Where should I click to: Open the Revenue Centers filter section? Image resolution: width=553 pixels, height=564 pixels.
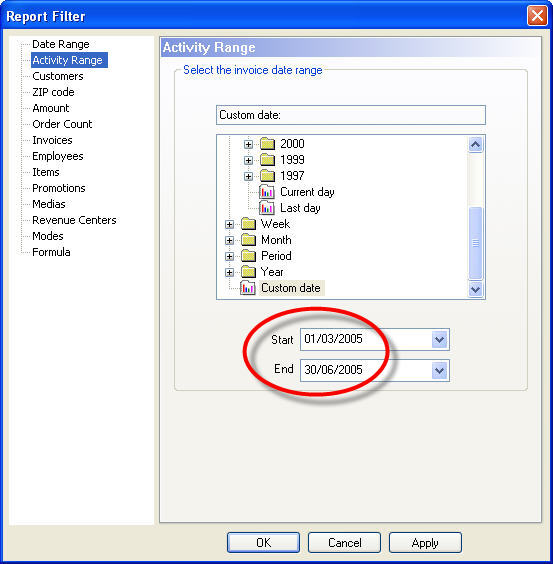coord(74,220)
